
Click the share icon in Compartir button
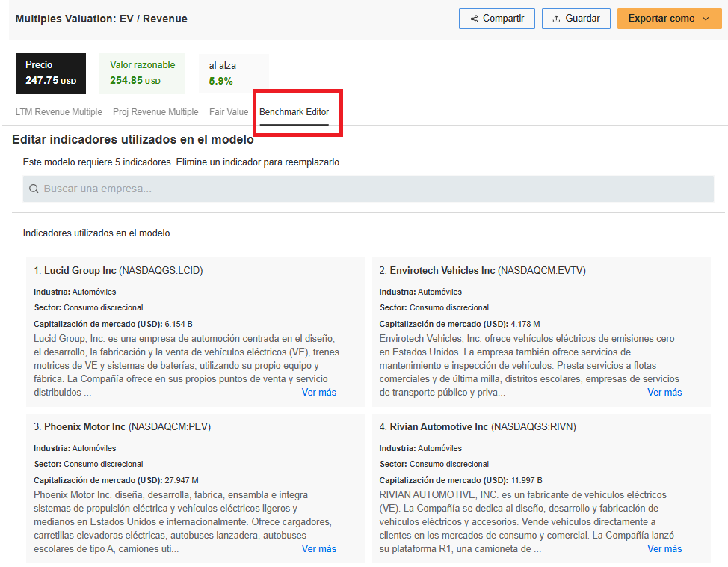coord(474,19)
